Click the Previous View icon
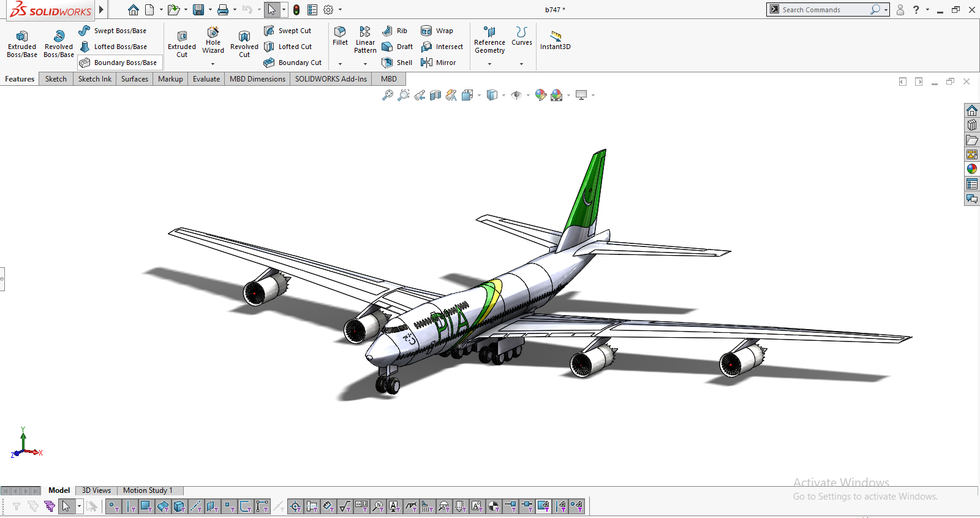This screenshot has width=980, height=518. coord(420,95)
